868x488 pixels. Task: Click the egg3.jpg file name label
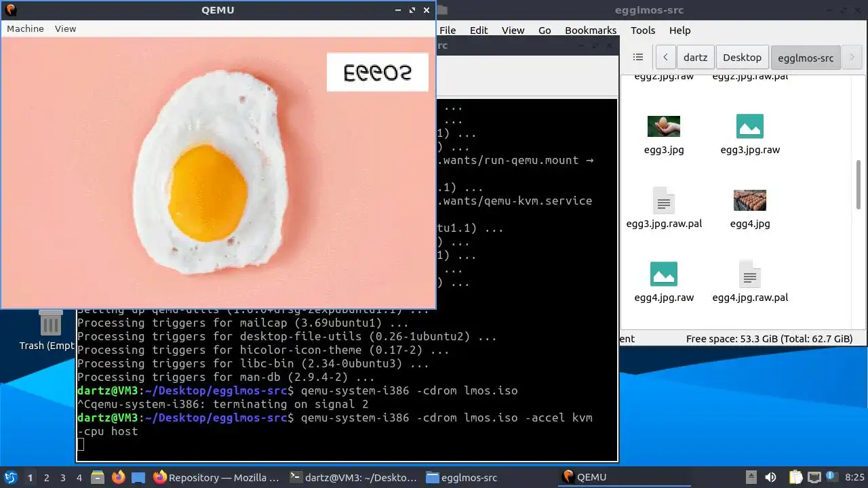[664, 150]
